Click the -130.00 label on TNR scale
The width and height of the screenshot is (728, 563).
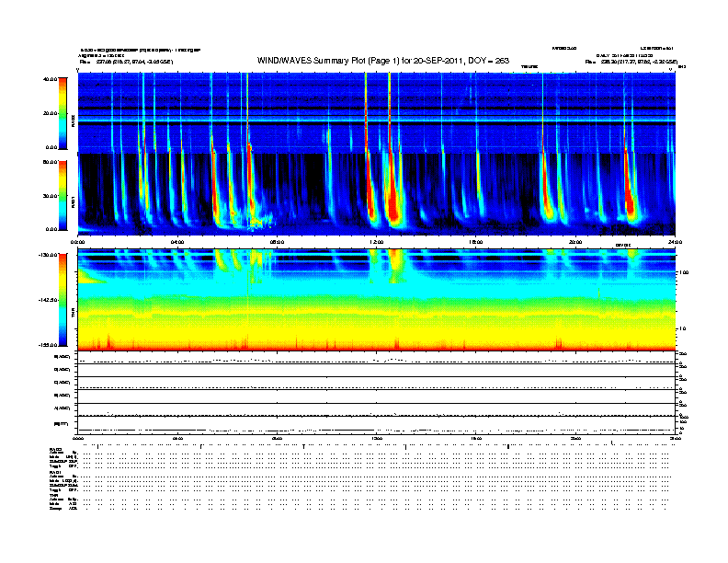(x=48, y=255)
